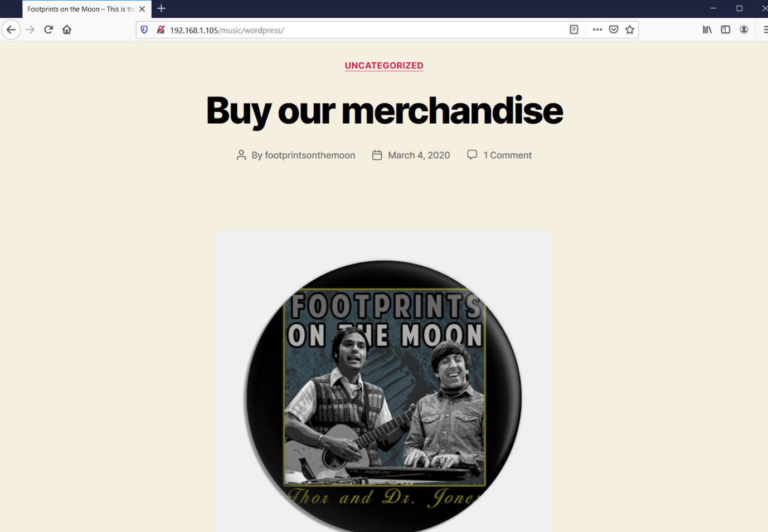
Task: View author footprintsonthemoon's posts
Action: tap(310, 155)
